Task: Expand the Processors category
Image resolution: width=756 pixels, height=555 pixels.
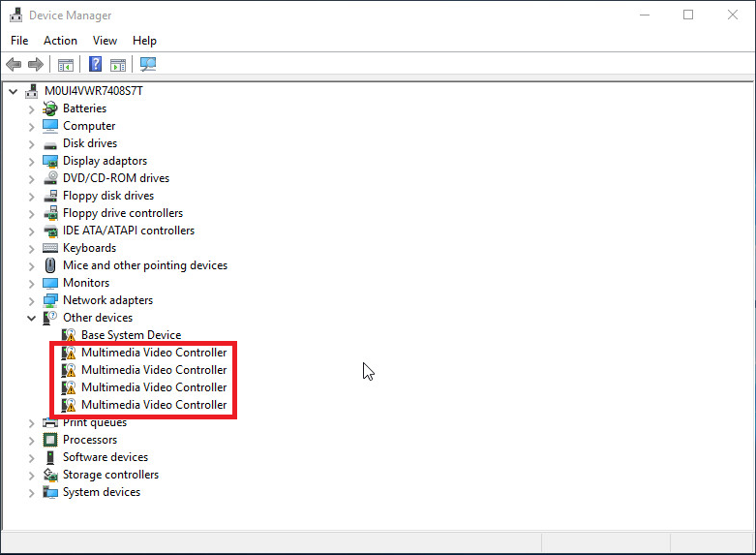Action: pos(31,440)
